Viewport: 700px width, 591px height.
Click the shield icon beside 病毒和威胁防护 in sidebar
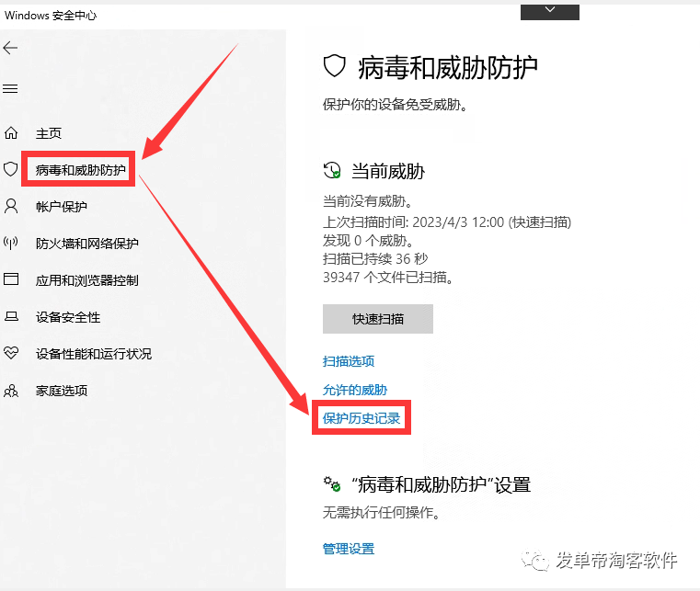[x=11, y=169]
